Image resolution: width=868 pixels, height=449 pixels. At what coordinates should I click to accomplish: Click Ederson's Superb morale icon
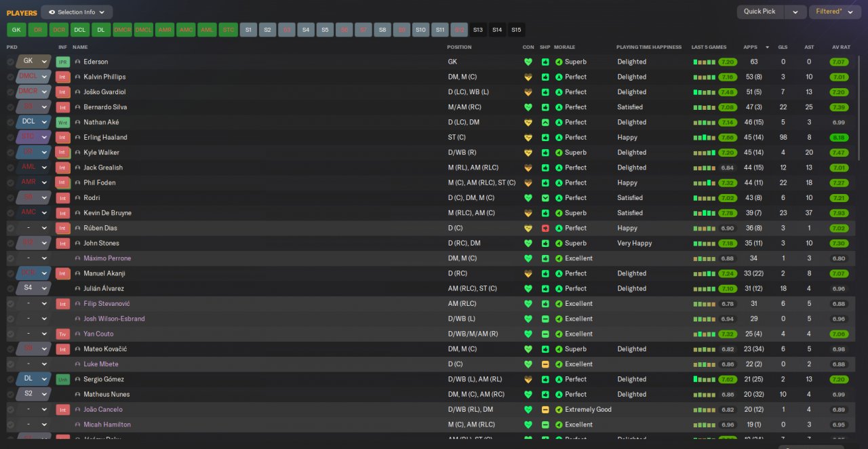click(559, 62)
